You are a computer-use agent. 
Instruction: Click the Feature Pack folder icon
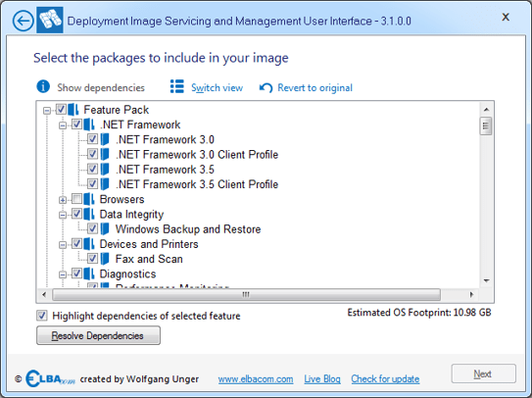pos(73,110)
